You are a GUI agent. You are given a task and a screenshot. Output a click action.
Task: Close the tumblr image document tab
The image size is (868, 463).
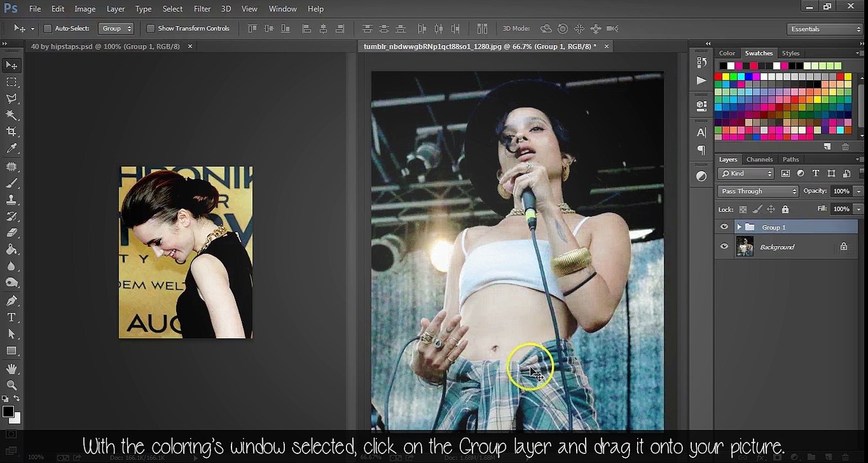[x=606, y=46]
